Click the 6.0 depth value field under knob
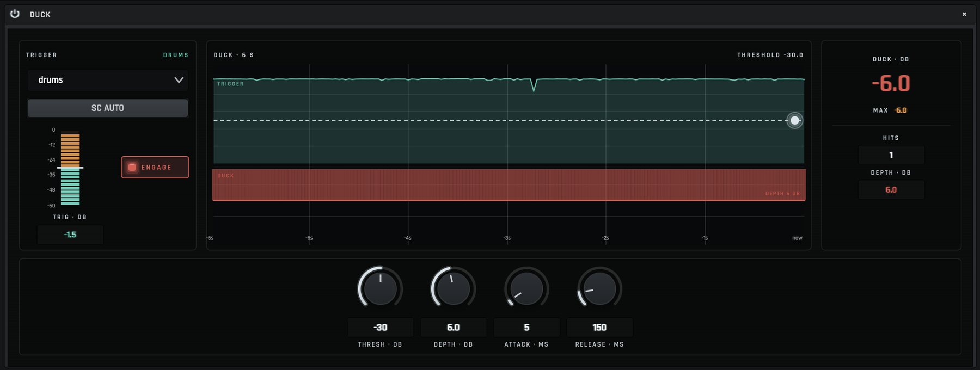This screenshot has height=370, width=980. (453, 328)
